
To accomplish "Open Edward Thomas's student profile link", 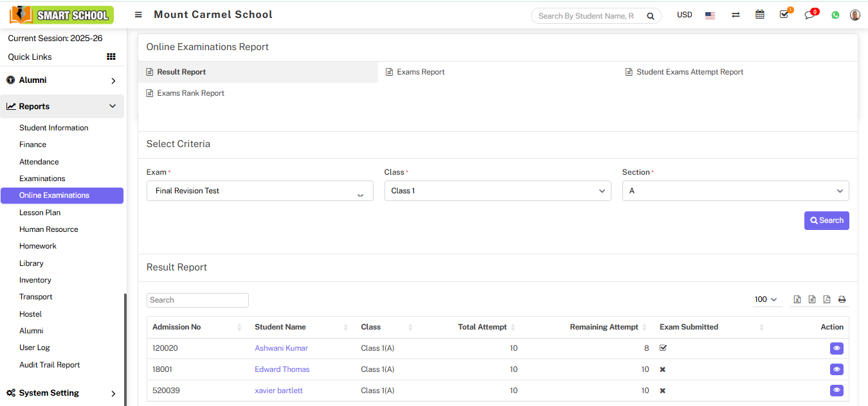I will point(282,369).
